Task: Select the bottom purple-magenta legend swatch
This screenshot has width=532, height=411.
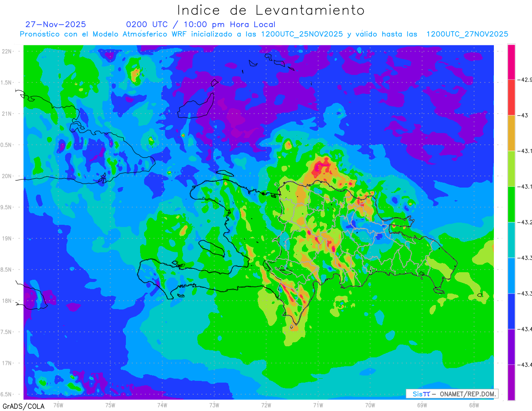Action: point(511,382)
